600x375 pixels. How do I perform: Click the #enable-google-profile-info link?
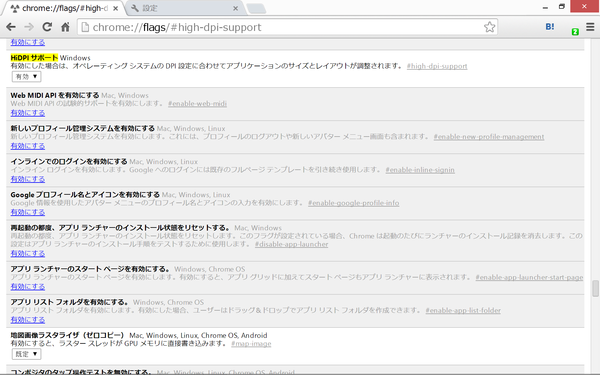pos(354,203)
